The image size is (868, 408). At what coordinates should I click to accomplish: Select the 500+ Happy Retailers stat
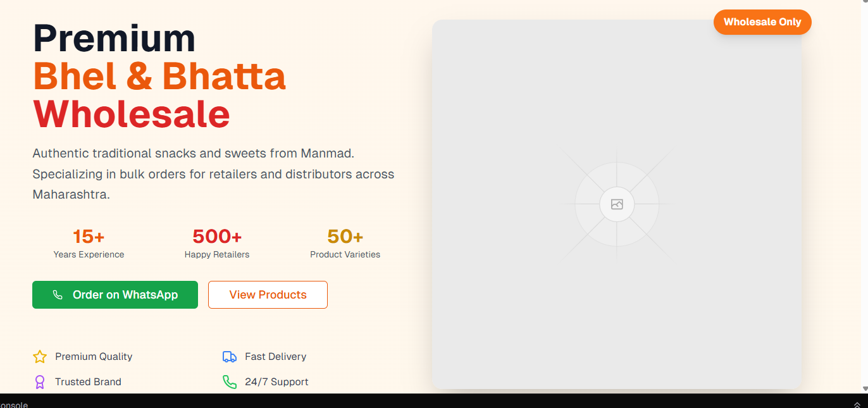[x=217, y=244]
